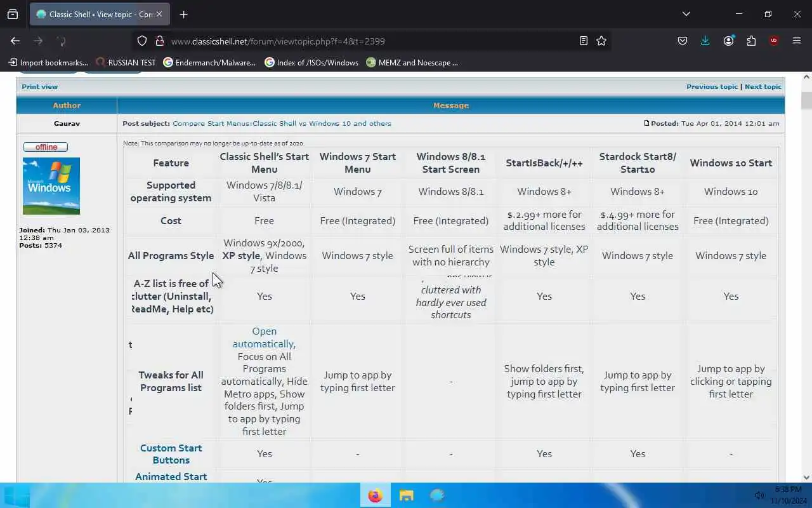Click the Screen full of items with no hierarchy cell
The image size is (812, 508).
click(x=450, y=256)
